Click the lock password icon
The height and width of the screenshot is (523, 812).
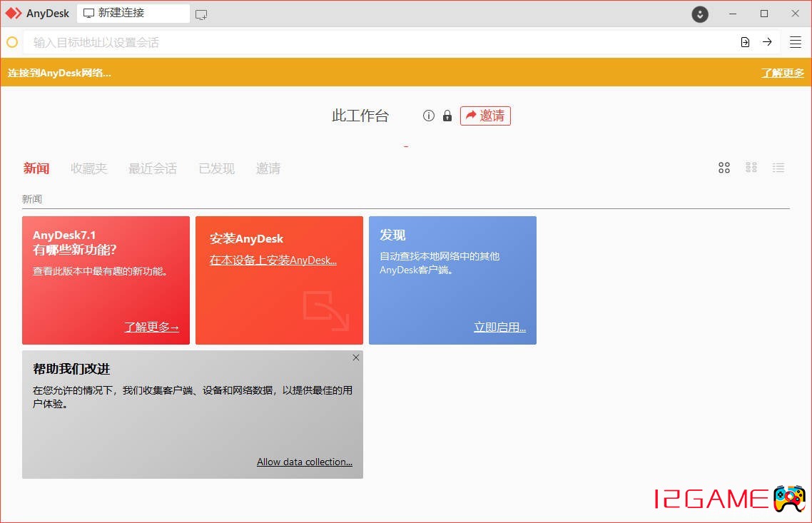pyautogui.click(x=447, y=116)
